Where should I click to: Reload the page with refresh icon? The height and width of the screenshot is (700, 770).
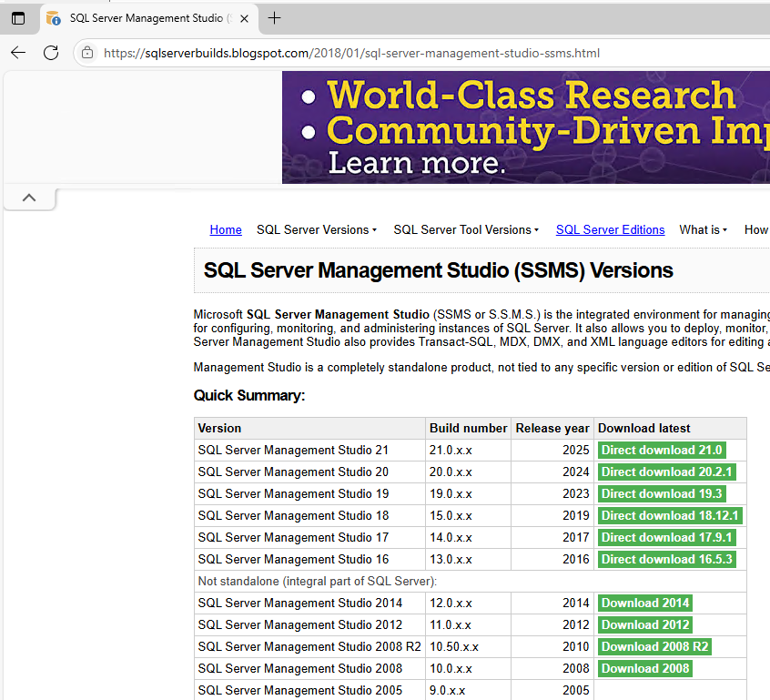(x=51, y=53)
